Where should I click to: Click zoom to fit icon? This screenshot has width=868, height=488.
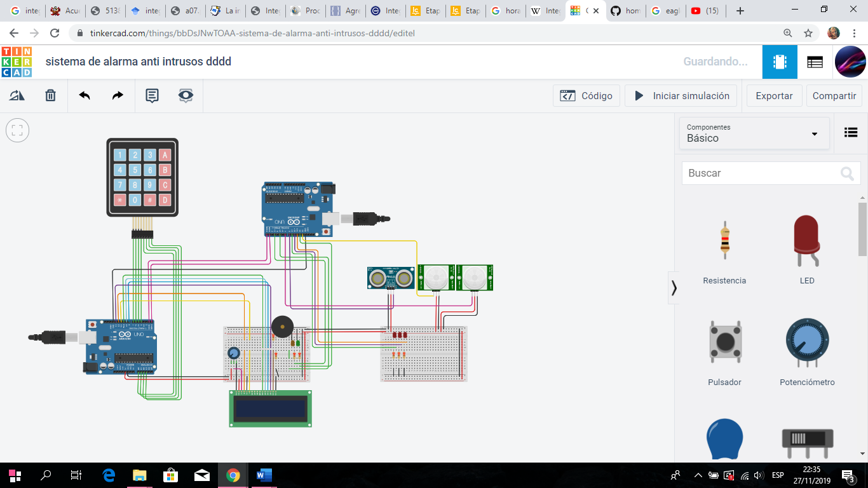coord(17,131)
